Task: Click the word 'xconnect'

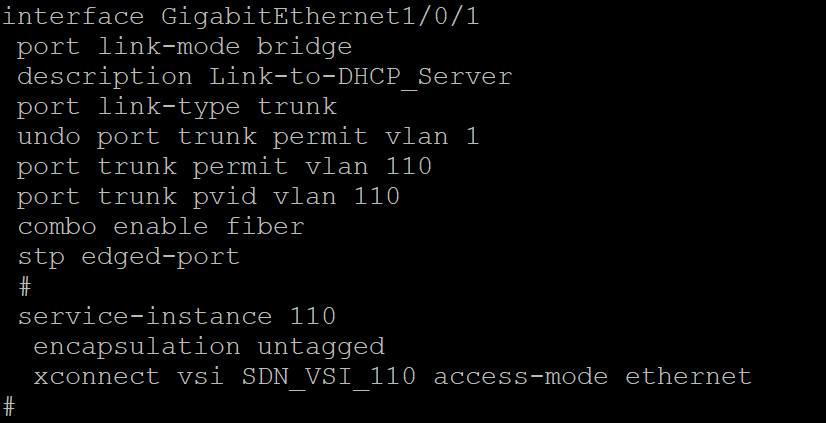Action: 96,377
